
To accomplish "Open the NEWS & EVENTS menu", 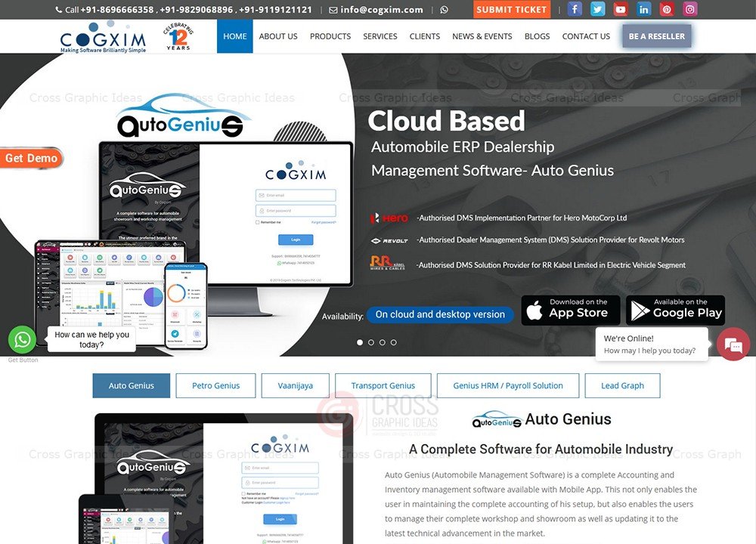I will coord(482,36).
